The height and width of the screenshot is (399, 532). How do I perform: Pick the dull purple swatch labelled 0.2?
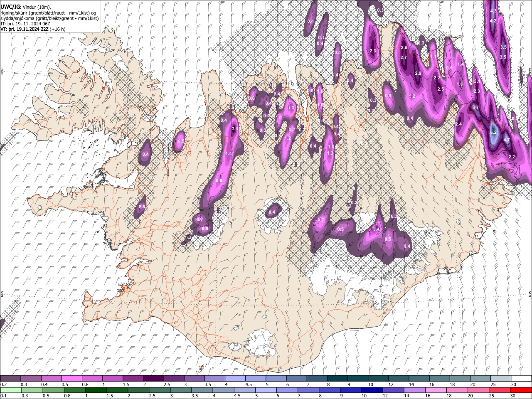coord(10,378)
